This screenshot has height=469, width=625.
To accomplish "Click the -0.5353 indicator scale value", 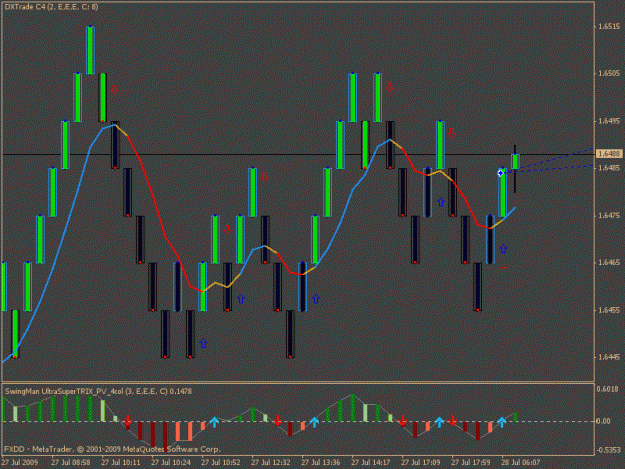I will pyautogui.click(x=608, y=450).
